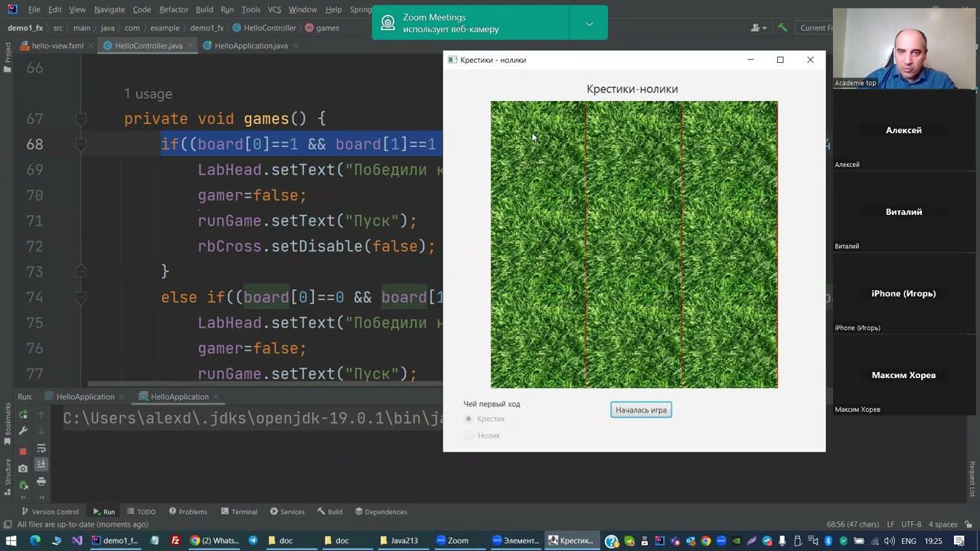Select the Нолик radio button
Viewport: 980px width, 551px height.
(x=469, y=435)
